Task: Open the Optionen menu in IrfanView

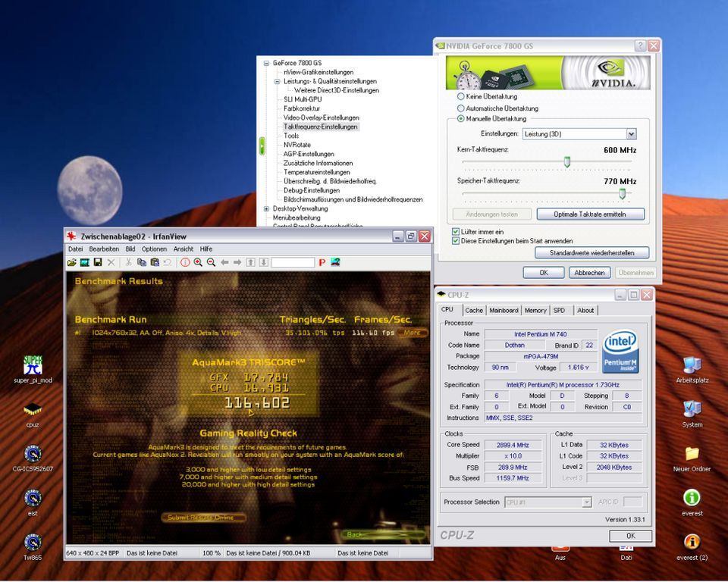Action: coord(154,249)
